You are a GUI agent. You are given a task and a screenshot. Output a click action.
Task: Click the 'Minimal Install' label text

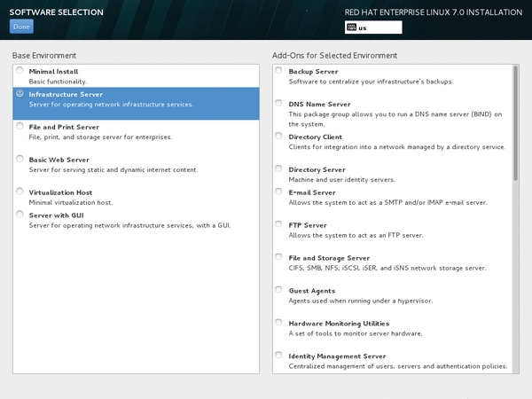click(x=53, y=72)
